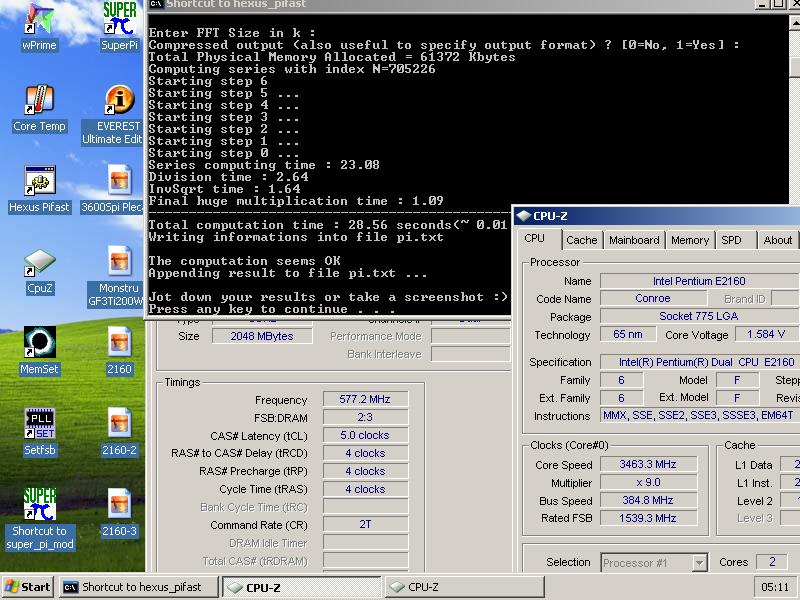Click the Total computation time console line
Screen dimensions: 800x600
[328, 225]
